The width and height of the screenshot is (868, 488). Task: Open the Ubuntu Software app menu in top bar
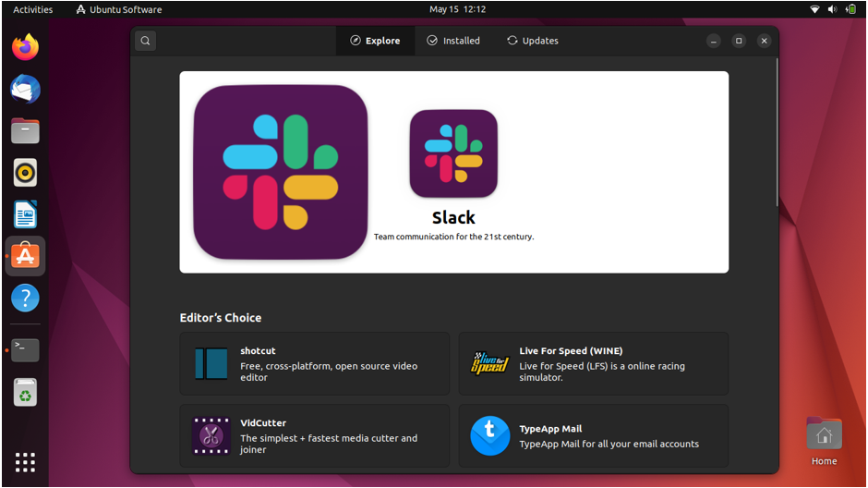119,9
